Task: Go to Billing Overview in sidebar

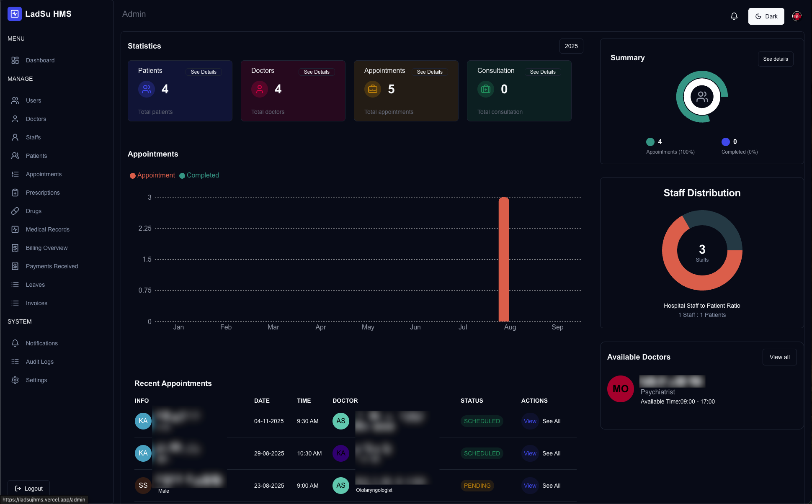Action: pos(46,248)
